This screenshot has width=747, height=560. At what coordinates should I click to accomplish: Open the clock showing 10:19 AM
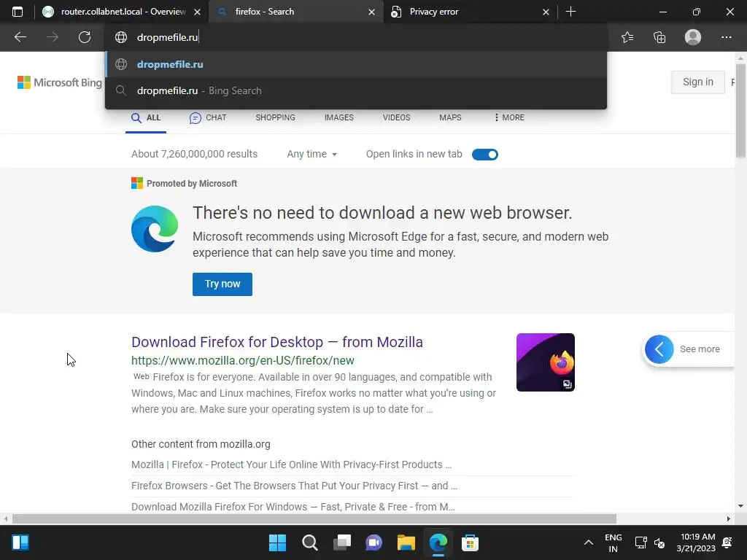click(696, 542)
